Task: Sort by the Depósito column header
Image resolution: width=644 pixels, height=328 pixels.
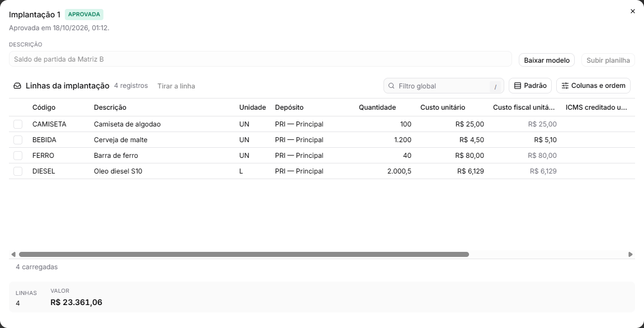Action: 289,107
